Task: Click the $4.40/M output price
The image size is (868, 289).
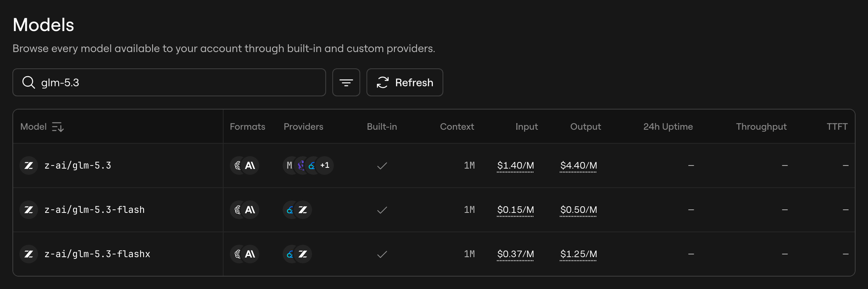Action: point(578,165)
